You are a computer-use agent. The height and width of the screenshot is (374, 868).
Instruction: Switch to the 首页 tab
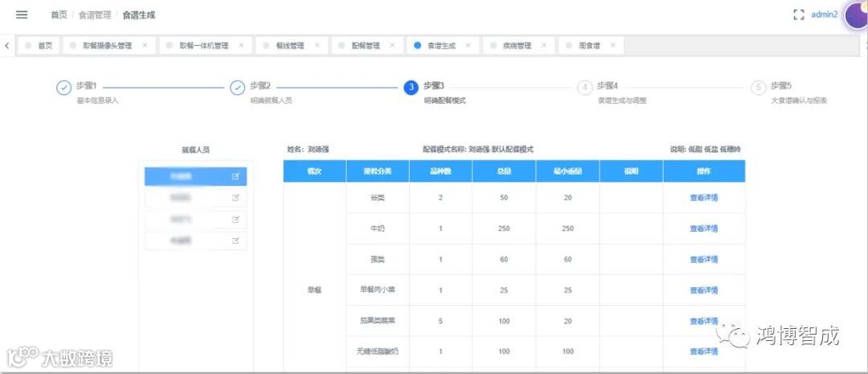coord(39,45)
